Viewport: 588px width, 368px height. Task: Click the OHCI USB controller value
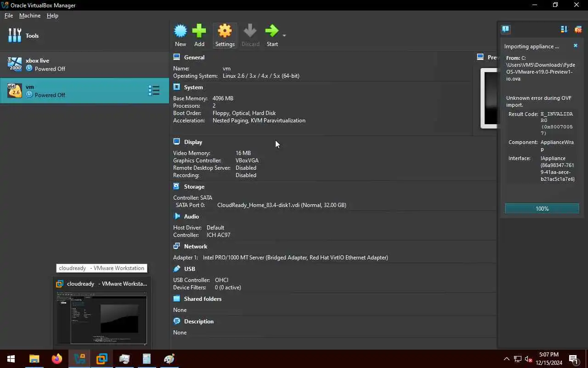pos(221,280)
